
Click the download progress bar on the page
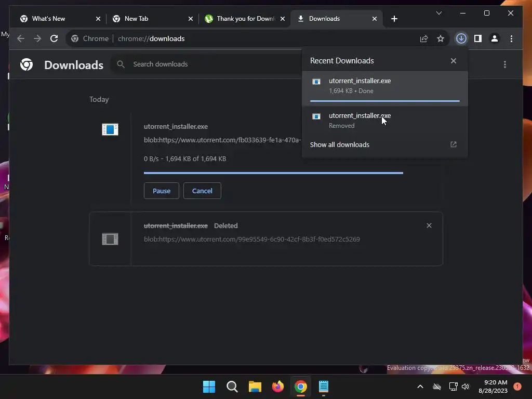[273, 173]
